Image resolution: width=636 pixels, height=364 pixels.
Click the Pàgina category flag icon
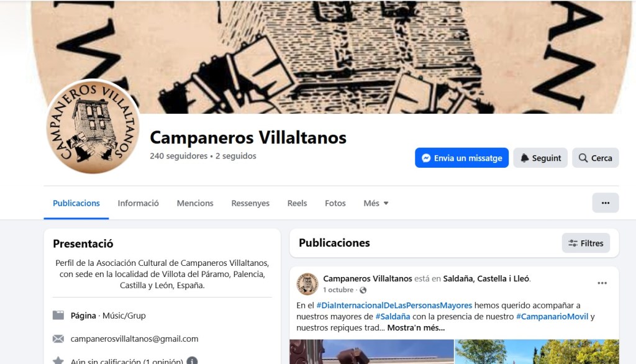tap(58, 316)
